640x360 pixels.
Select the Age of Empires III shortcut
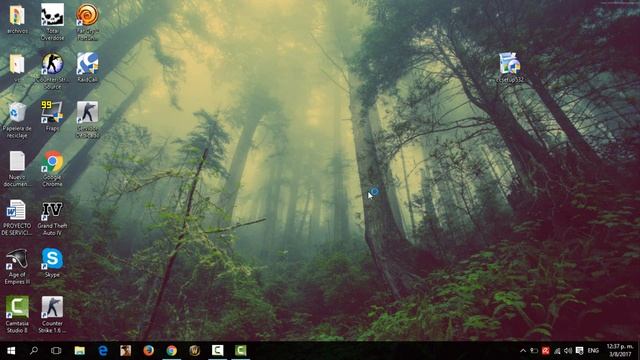pos(17,266)
